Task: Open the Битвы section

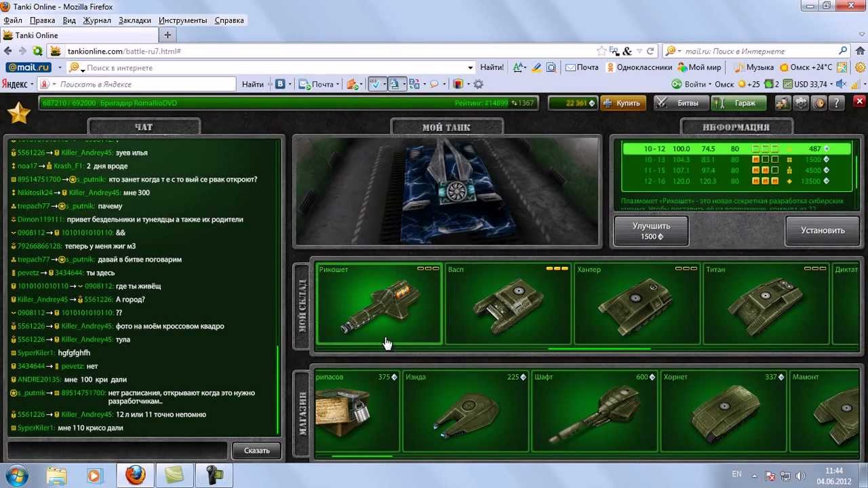Action: pos(681,103)
